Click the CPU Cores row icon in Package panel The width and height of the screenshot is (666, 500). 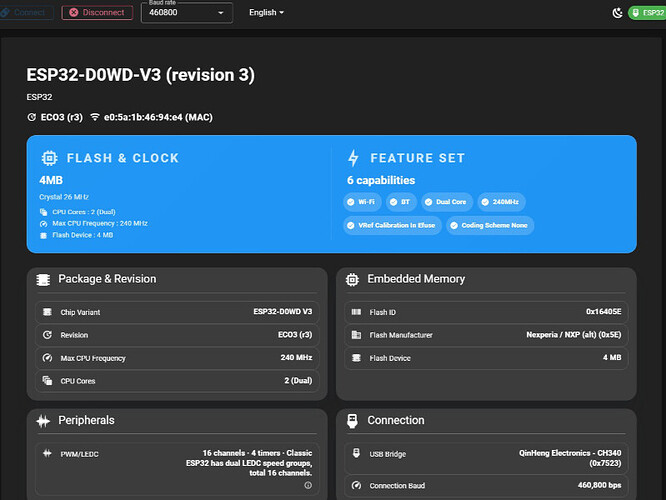(47, 381)
